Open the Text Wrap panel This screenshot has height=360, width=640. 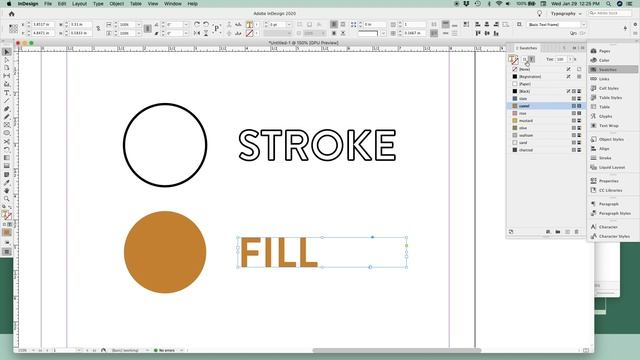coord(609,126)
